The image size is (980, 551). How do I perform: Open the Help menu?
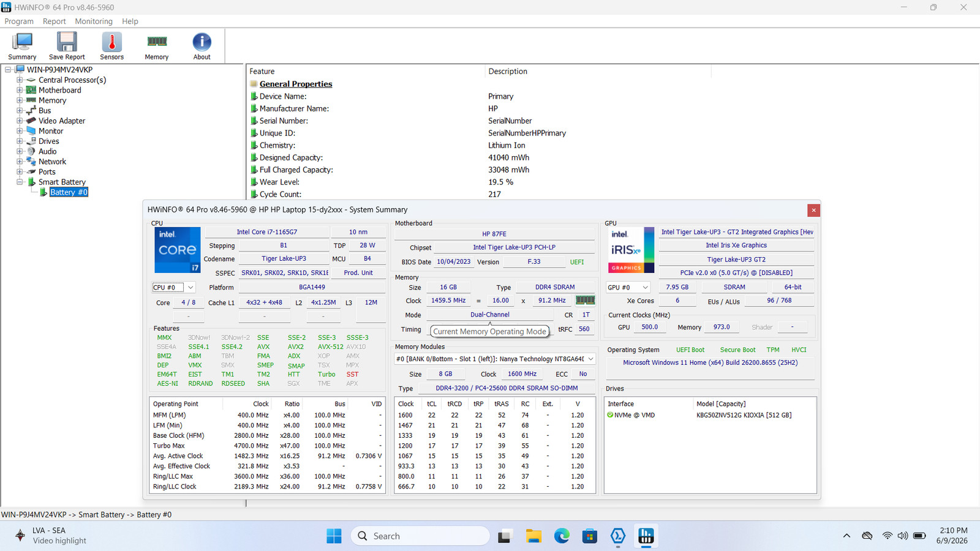point(130,21)
